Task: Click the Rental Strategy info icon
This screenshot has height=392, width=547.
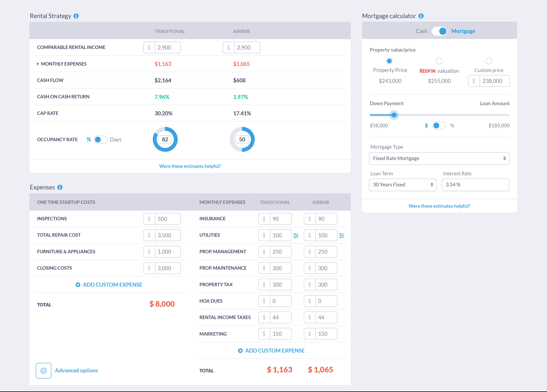Action: pyautogui.click(x=76, y=16)
